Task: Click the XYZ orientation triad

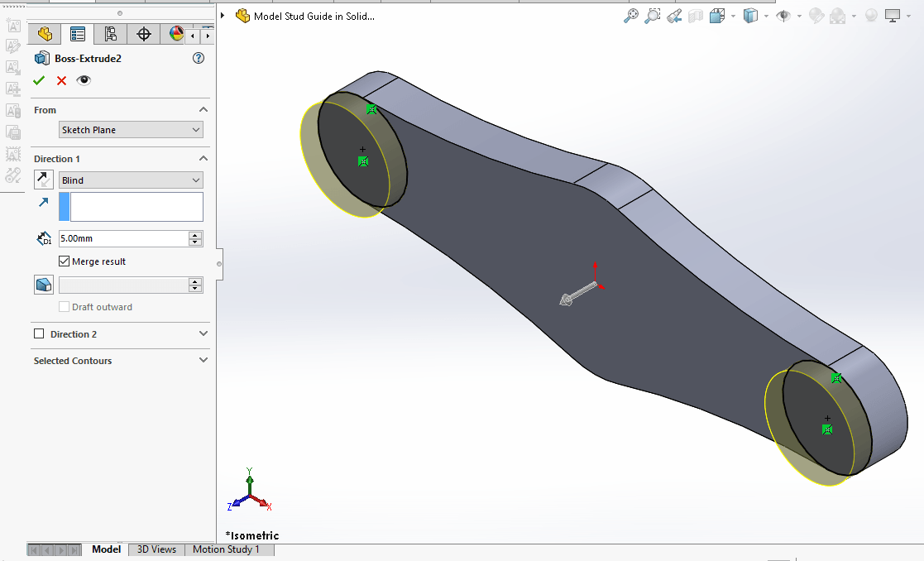Action: [249, 490]
